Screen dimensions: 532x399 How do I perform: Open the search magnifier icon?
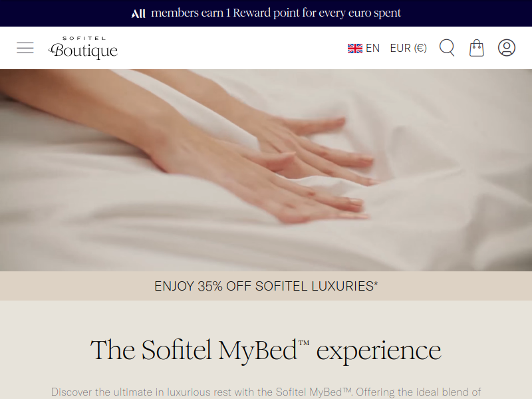(x=447, y=48)
